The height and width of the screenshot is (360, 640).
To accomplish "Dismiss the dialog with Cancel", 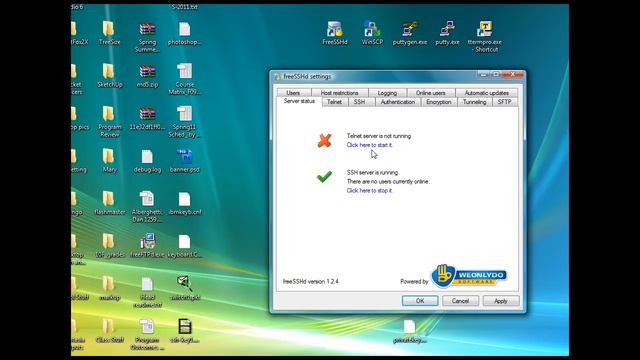I will (460, 301).
